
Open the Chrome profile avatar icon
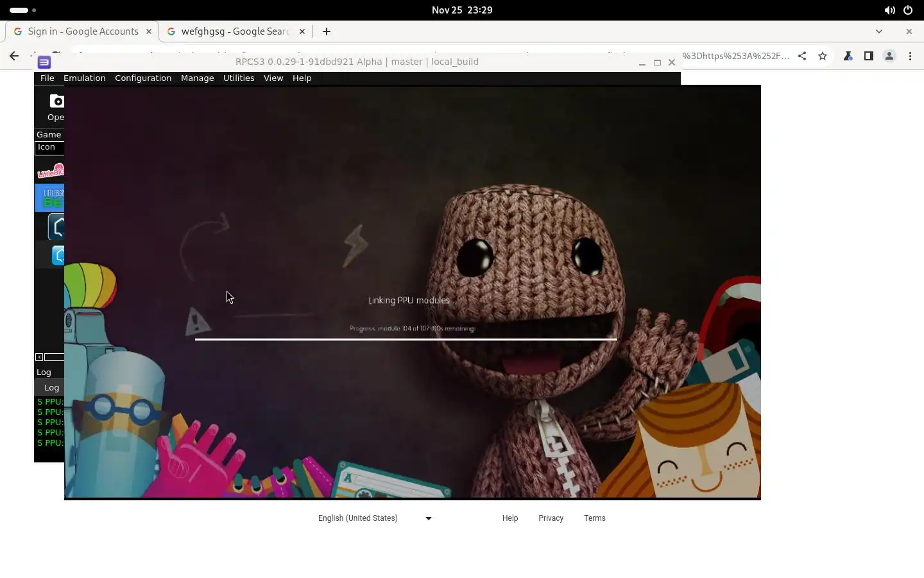pyautogui.click(x=889, y=56)
